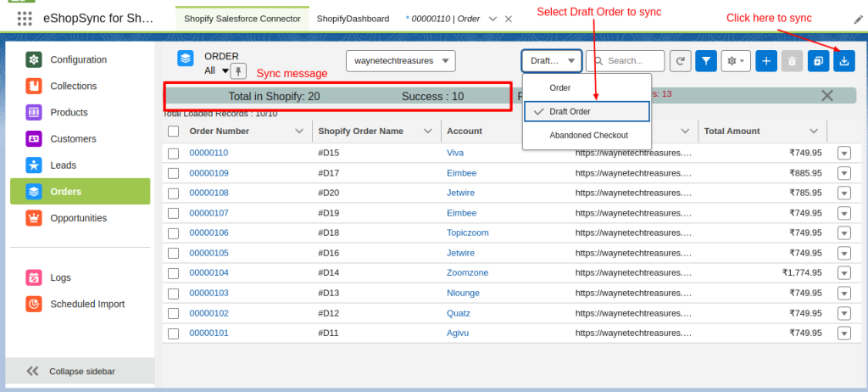The width and height of the screenshot is (868, 392).
Task: Click the Logs calendar icon
Action: tap(34, 277)
